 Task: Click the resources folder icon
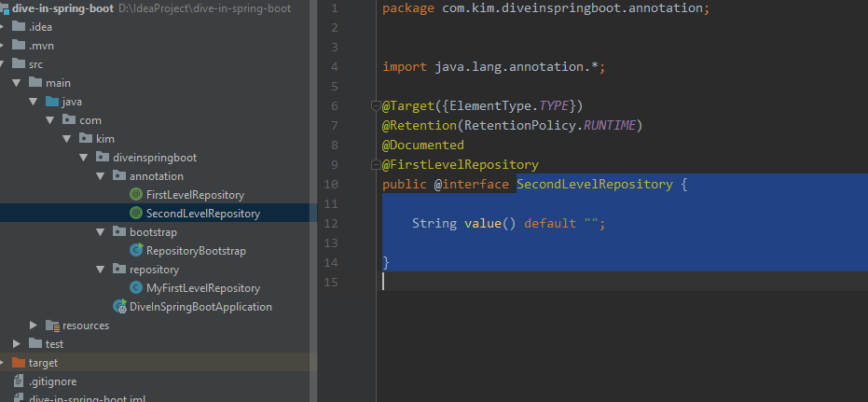coord(52,326)
